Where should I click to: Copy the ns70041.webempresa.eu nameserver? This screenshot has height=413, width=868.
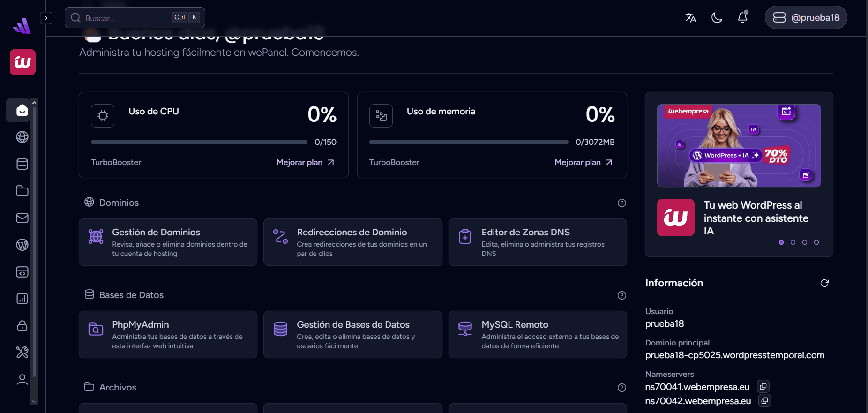[x=763, y=386]
